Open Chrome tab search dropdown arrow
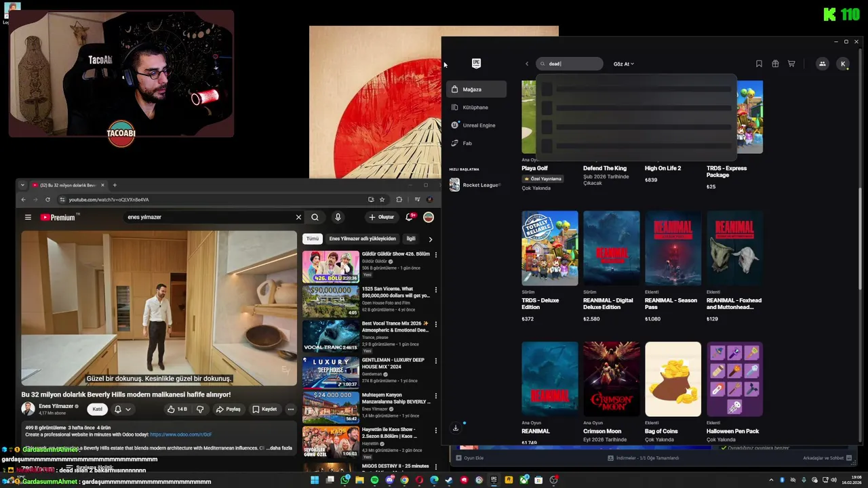This screenshot has height=488, width=868. pyautogui.click(x=22, y=185)
